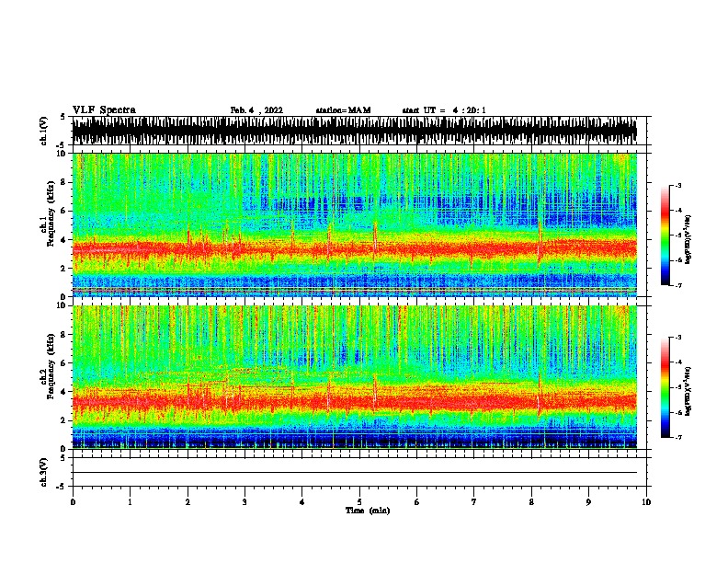Click the ch.1 spectrogram color scale bar
728x563 pixels.
coord(665,236)
